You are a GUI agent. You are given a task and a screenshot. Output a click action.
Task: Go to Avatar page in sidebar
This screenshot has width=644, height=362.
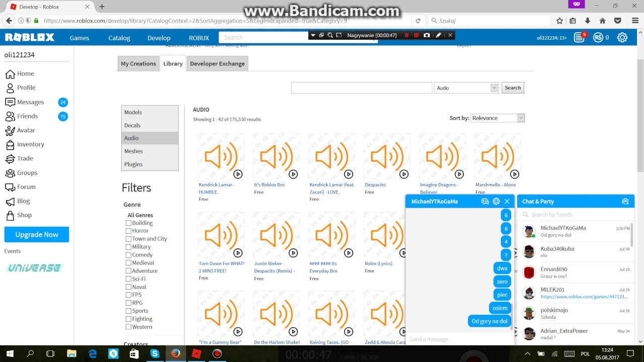pyautogui.click(x=20, y=130)
